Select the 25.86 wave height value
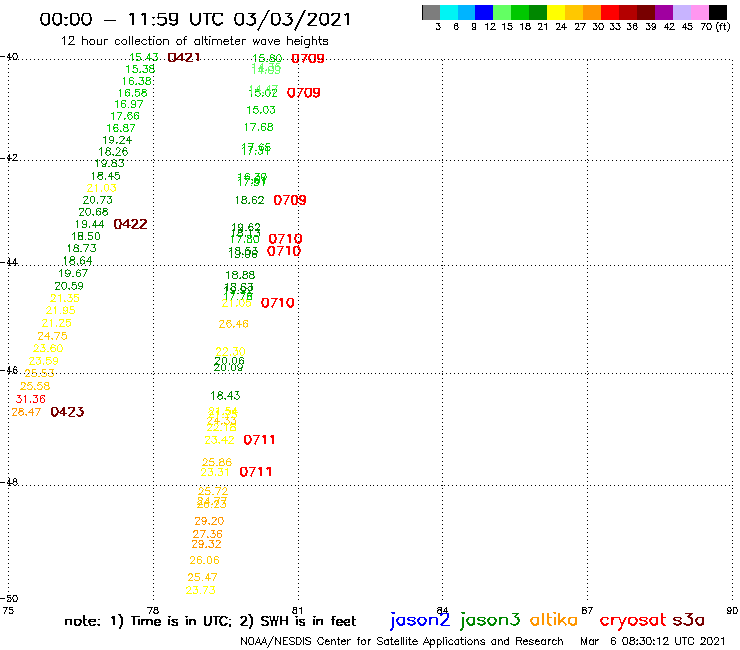Screen dimensions: 740x650 pos(217,462)
